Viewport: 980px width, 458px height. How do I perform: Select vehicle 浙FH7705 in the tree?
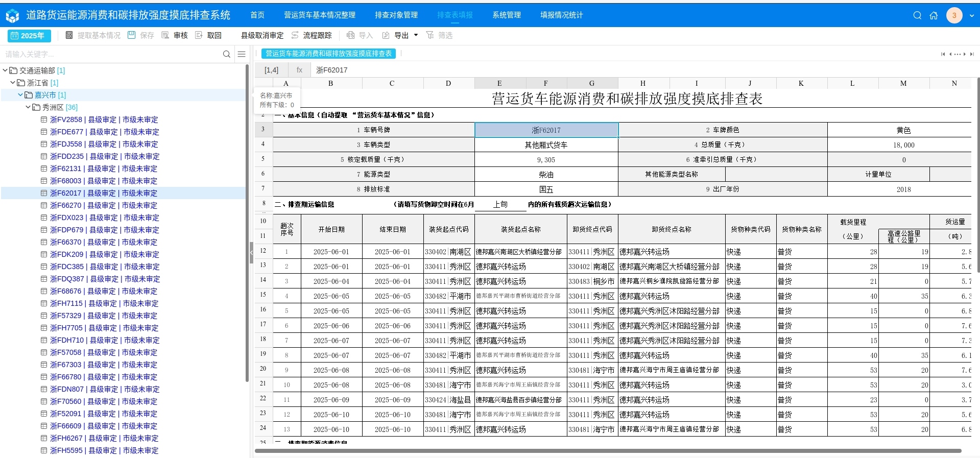pyautogui.click(x=104, y=328)
